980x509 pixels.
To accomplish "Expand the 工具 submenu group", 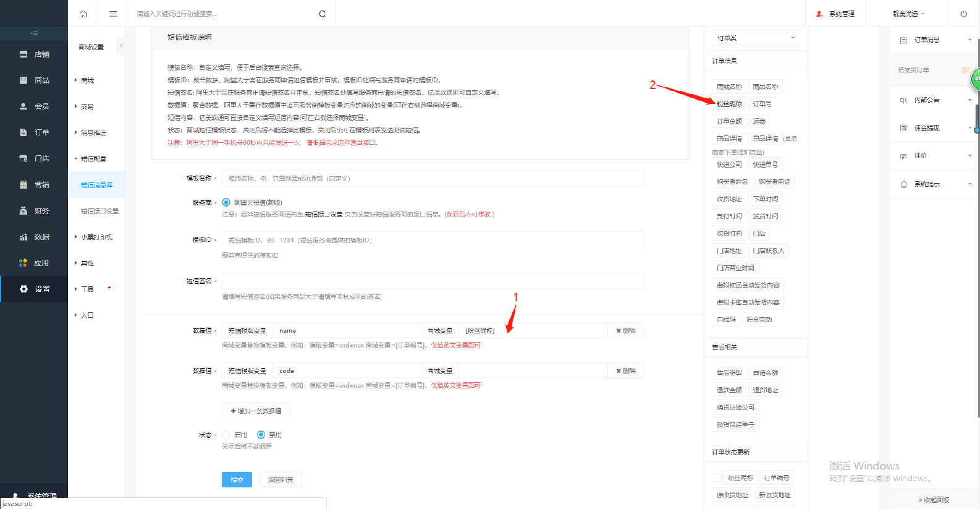I will point(84,289).
